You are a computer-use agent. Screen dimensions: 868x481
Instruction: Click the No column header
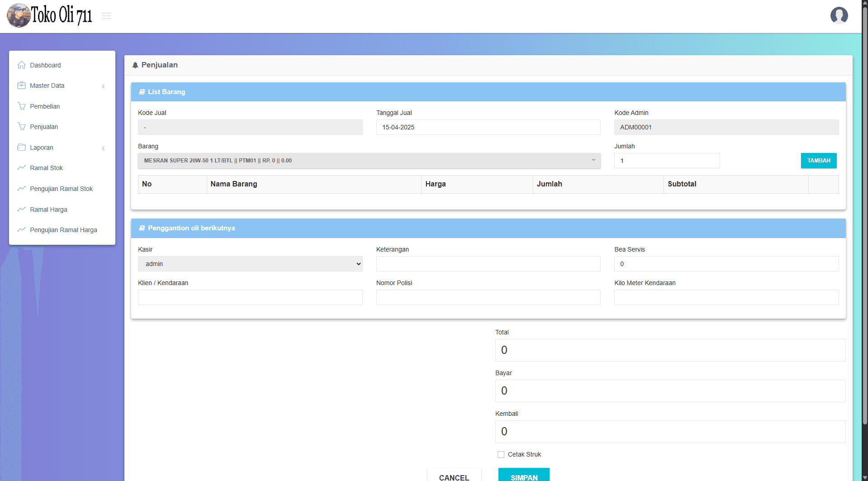[172, 184]
